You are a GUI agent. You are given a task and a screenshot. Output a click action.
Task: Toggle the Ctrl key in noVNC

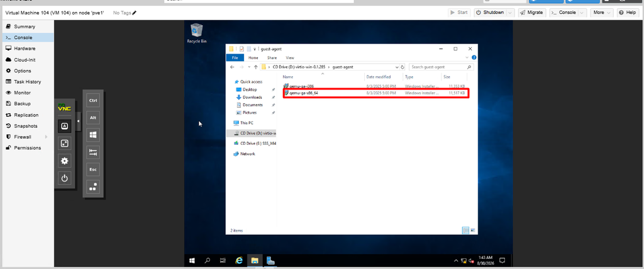pos(93,100)
